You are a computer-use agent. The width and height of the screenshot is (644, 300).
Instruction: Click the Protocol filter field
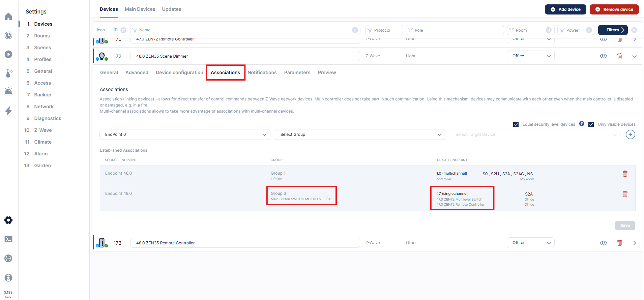[384, 30]
